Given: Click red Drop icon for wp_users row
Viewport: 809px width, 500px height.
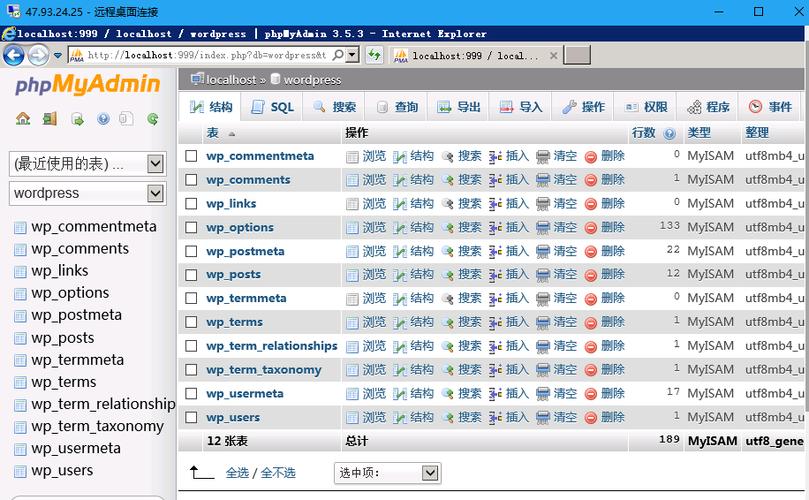Looking at the screenshot, I should tap(591, 418).
